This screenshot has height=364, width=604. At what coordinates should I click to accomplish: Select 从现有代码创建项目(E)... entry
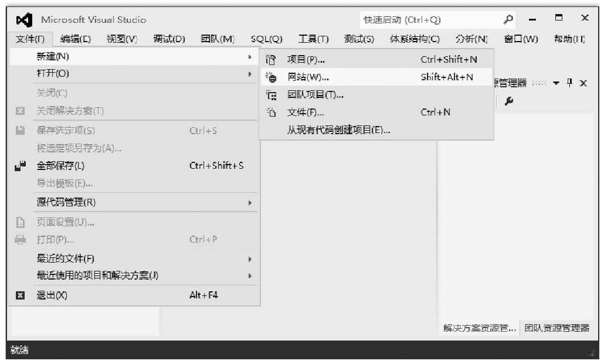[376, 130]
